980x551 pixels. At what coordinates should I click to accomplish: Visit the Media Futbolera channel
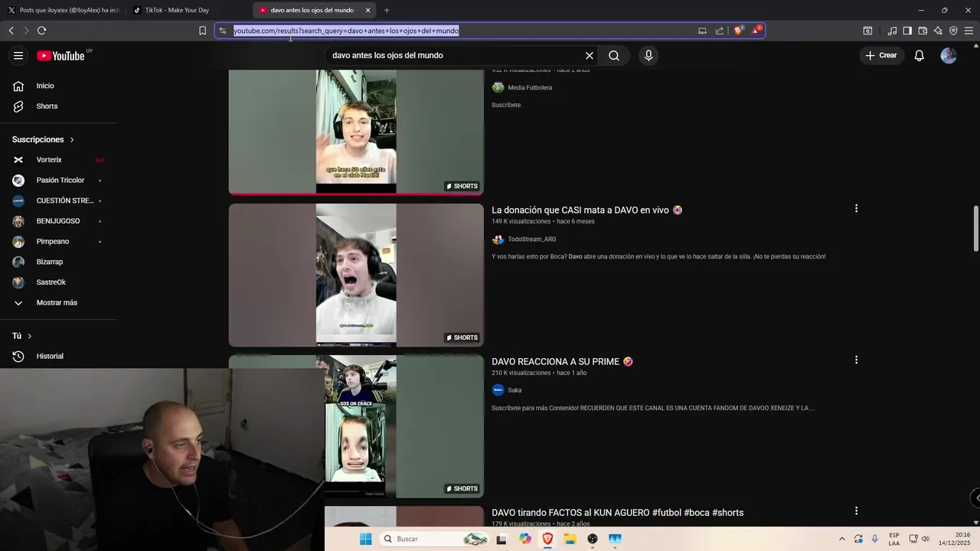coord(530,87)
